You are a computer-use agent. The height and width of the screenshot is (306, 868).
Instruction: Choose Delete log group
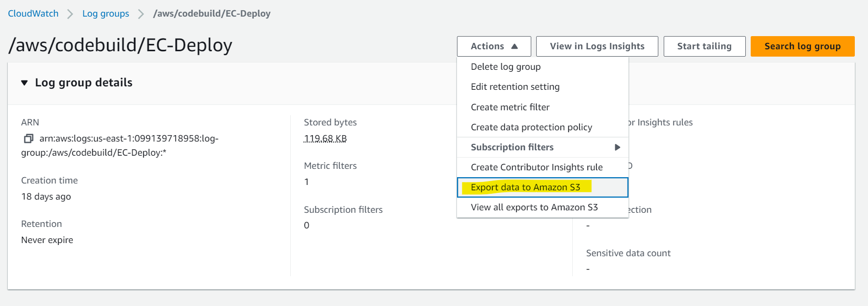(x=542, y=67)
